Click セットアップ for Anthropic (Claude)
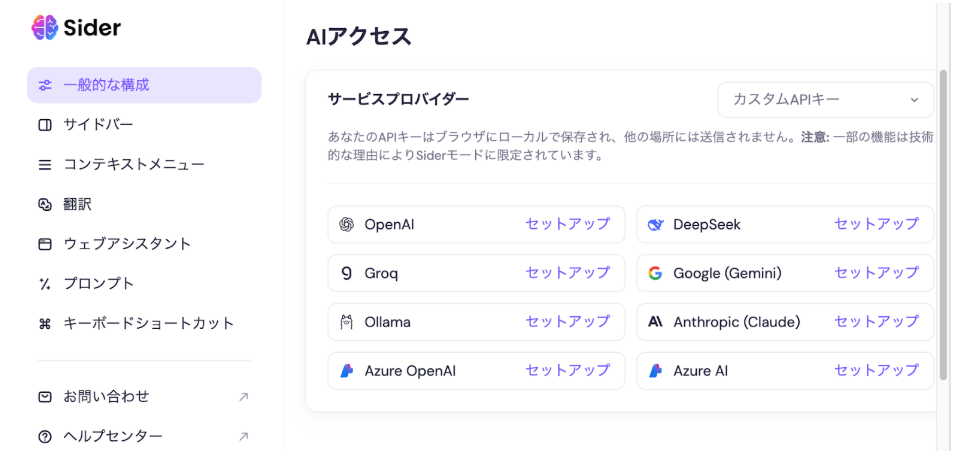The width and height of the screenshot is (970, 468). click(876, 322)
